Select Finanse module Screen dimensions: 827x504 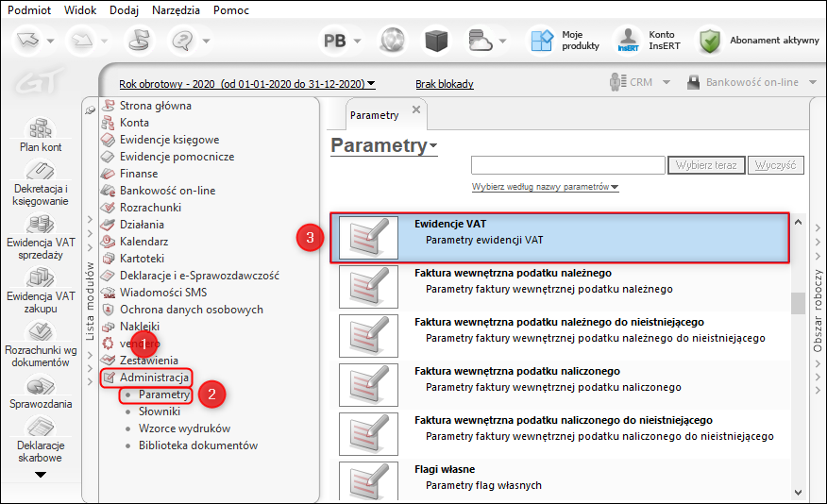(138, 174)
